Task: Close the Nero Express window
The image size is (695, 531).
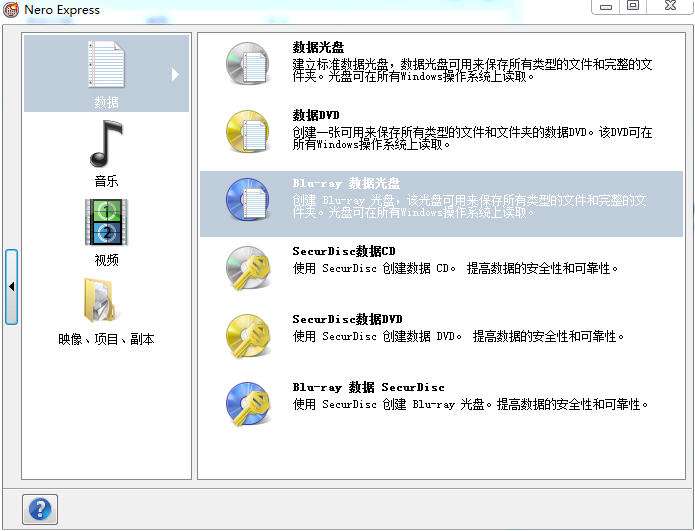Action: [670, 6]
